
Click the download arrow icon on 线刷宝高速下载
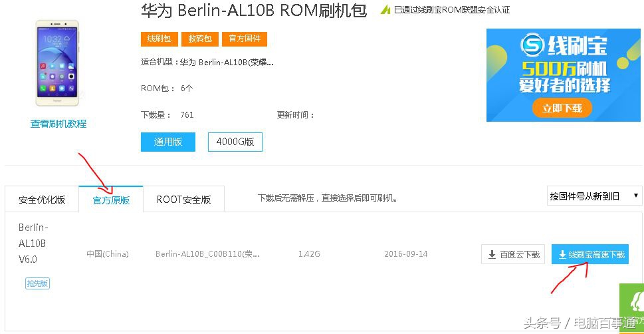pyautogui.click(x=562, y=255)
